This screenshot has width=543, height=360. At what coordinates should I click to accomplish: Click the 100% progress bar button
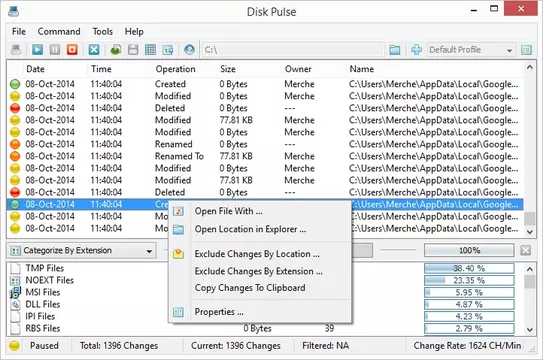click(469, 250)
